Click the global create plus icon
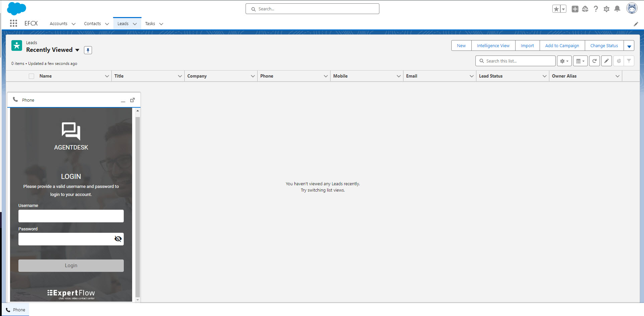 [x=575, y=9]
